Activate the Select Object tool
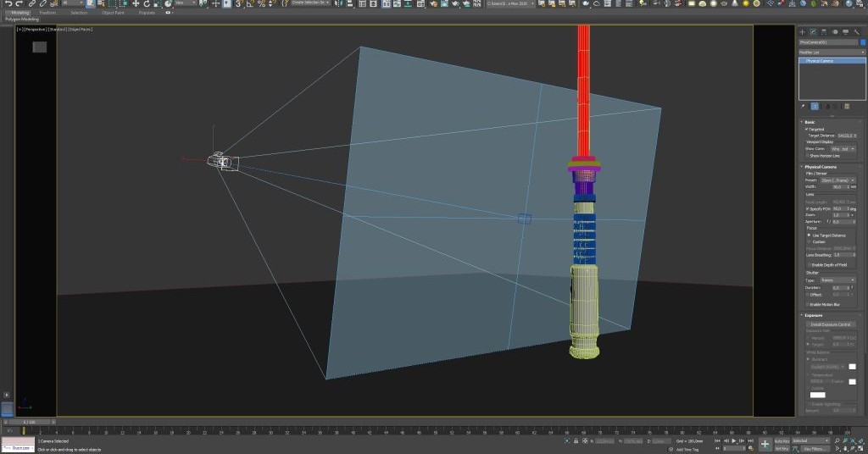Viewport: 868px width, 454px height. click(90, 3)
